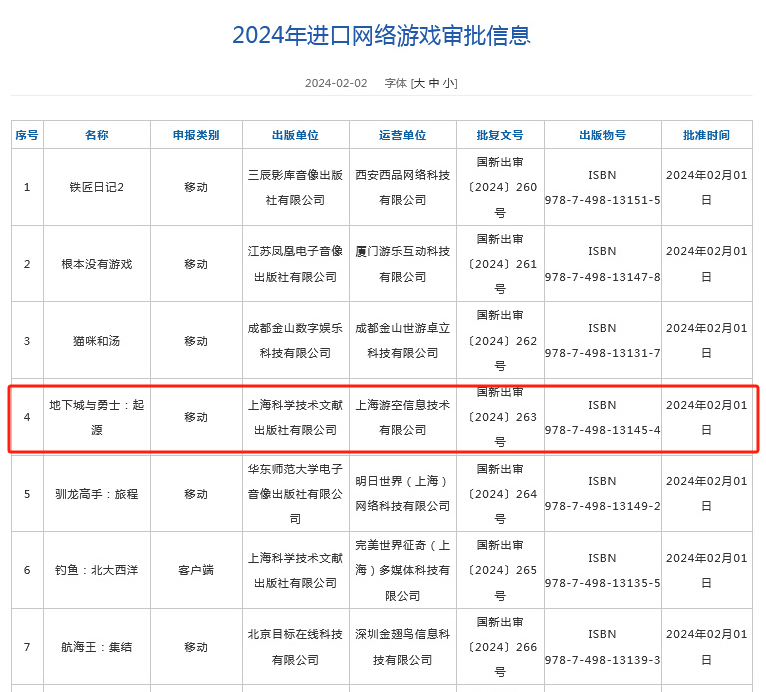The width and height of the screenshot is (766, 692).
Task: Select the game name 根本没有游戏
Action: click(x=97, y=264)
